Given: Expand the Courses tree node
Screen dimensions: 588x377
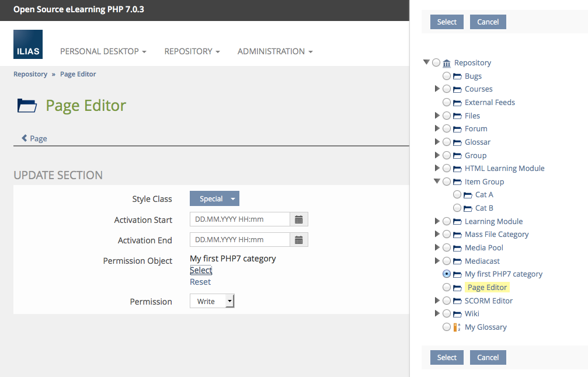Looking at the screenshot, I should pos(437,89).
